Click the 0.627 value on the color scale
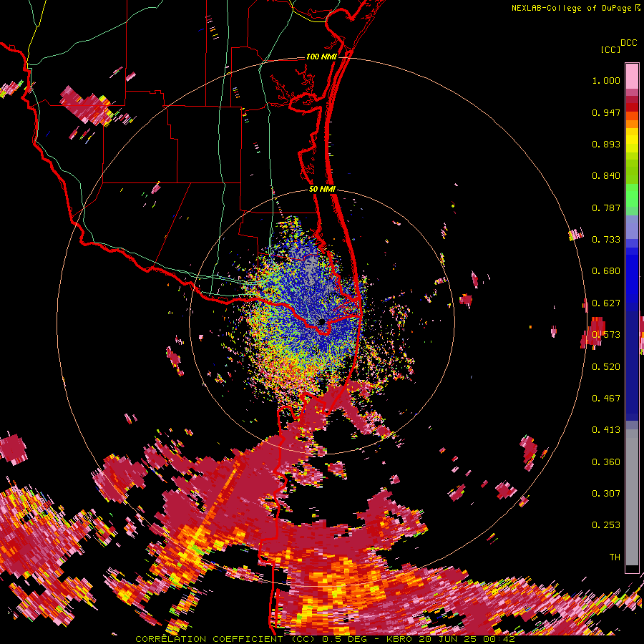644x644 pixels. tap(606, 303)
